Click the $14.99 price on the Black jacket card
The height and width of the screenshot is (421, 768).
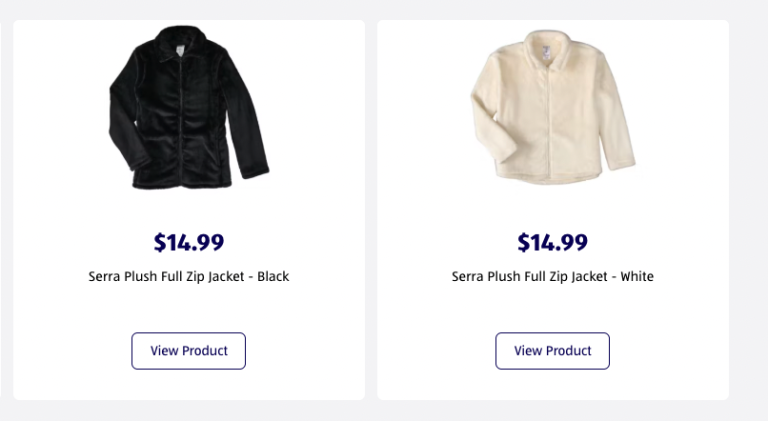point(189,242)
